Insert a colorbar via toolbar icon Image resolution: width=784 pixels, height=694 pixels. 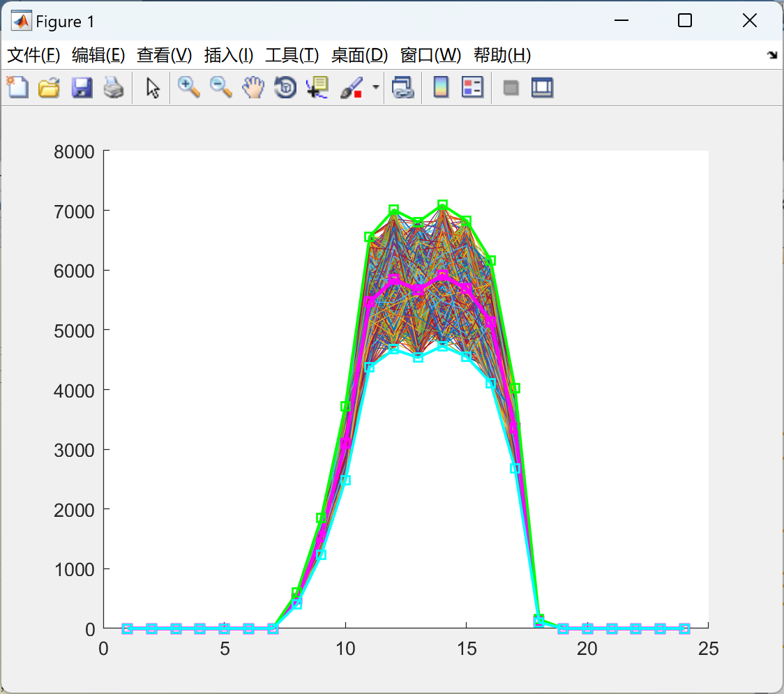coord(441,87)
